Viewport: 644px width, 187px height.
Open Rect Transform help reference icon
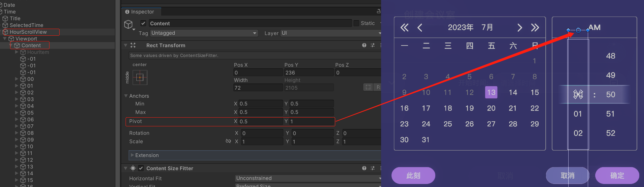coord(364,45)
